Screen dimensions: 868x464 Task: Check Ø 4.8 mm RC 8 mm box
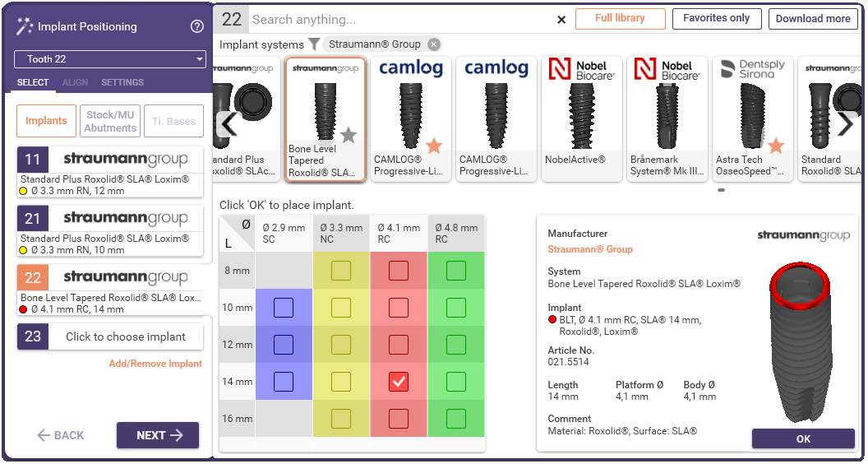point(456,271)
